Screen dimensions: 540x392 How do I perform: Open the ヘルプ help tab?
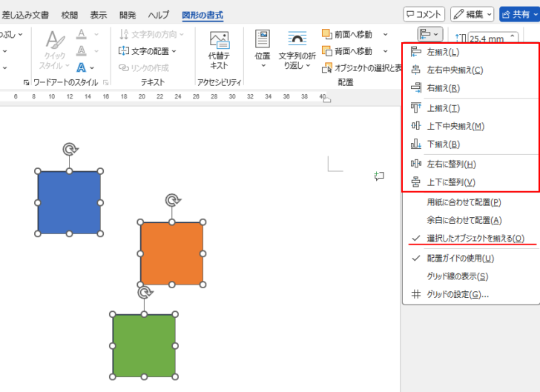[x=159, y=15]
